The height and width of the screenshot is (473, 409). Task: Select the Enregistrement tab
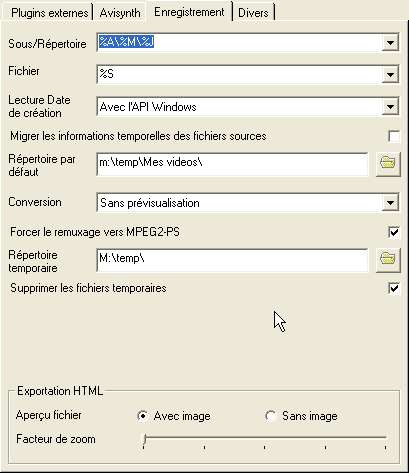[x=189, y=12]
